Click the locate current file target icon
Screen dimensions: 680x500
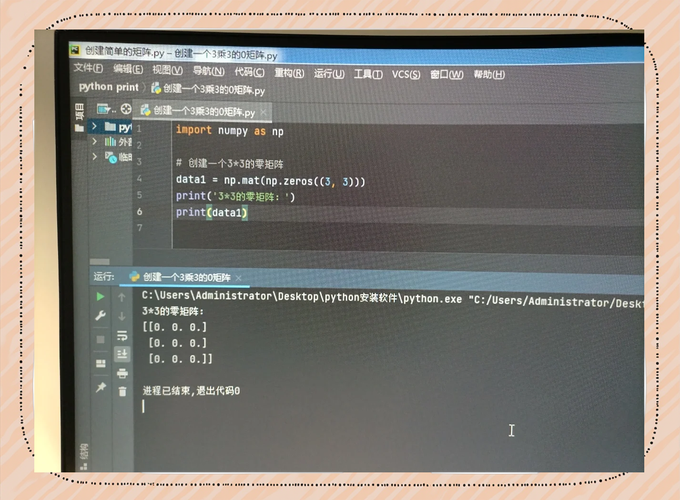pos(126,109)
